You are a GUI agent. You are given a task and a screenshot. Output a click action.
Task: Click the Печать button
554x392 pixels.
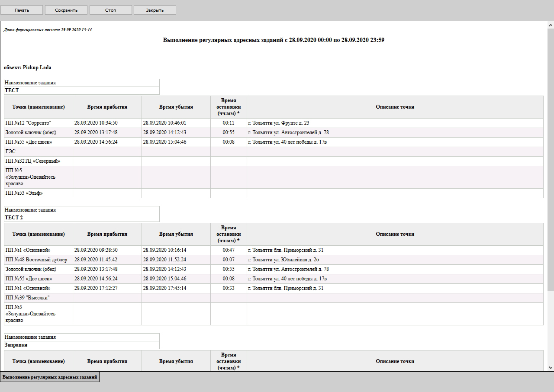[x=22, y=10]
